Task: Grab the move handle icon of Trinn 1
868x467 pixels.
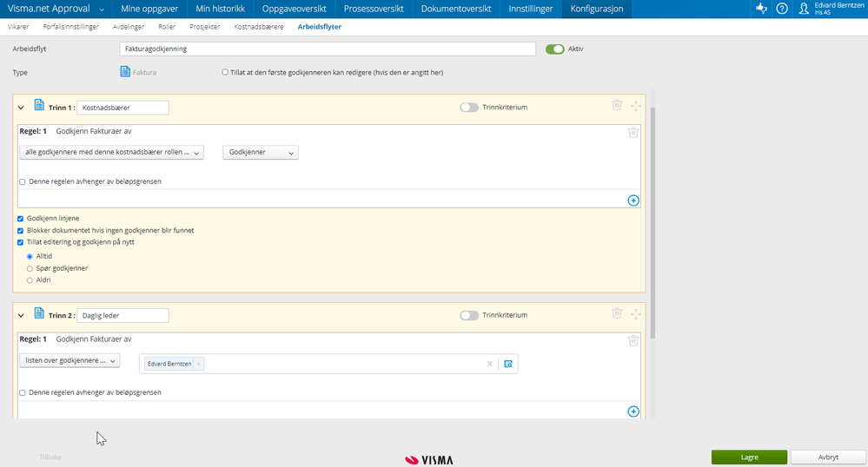Action: click(x=635, y=106)
